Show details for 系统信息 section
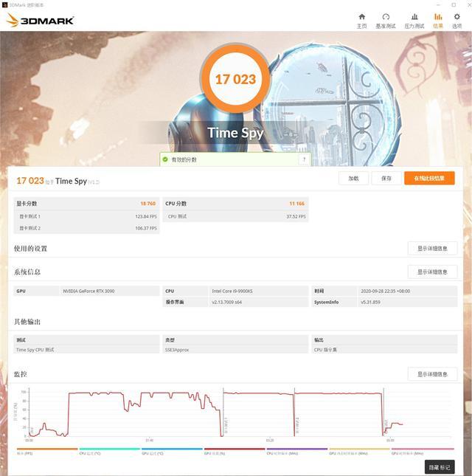The image size is (472, 476). (x=432, y=272)
